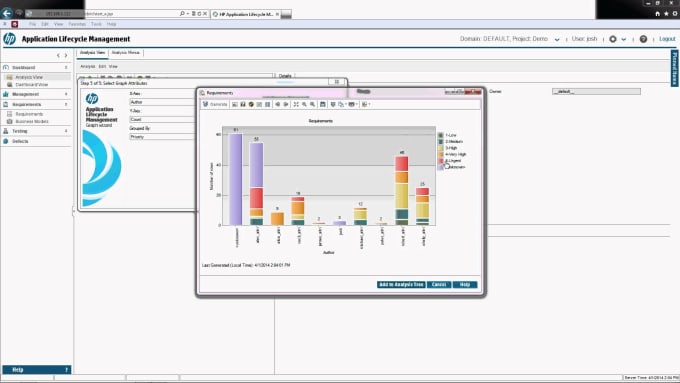The width and height of the screenshot is (680, 383).
Task: Click the Generate button in the graph toolbar
Action: [x=215, y=105]
